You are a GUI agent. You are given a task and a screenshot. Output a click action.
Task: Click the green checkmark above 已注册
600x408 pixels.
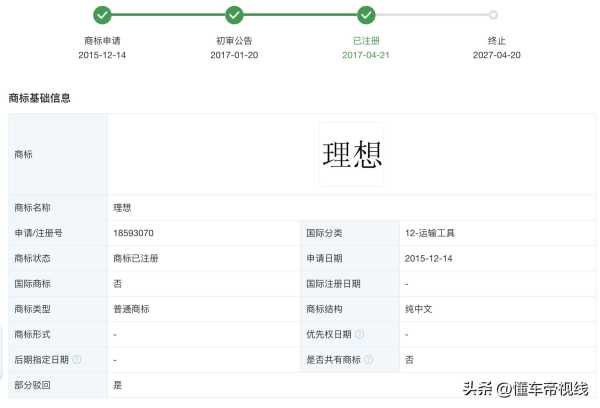coord(366,15)
